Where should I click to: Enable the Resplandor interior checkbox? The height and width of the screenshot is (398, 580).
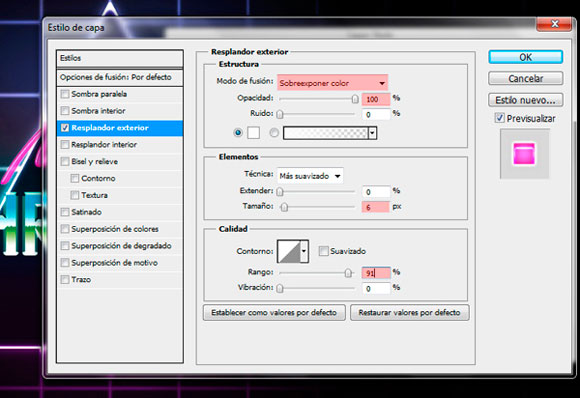click(65, 144)
